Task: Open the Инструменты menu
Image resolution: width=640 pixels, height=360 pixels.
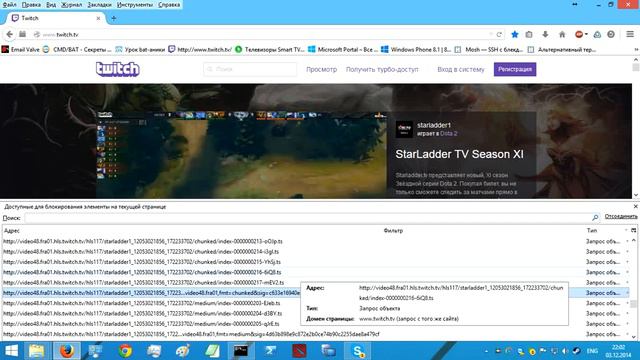Action: (135, 4)
